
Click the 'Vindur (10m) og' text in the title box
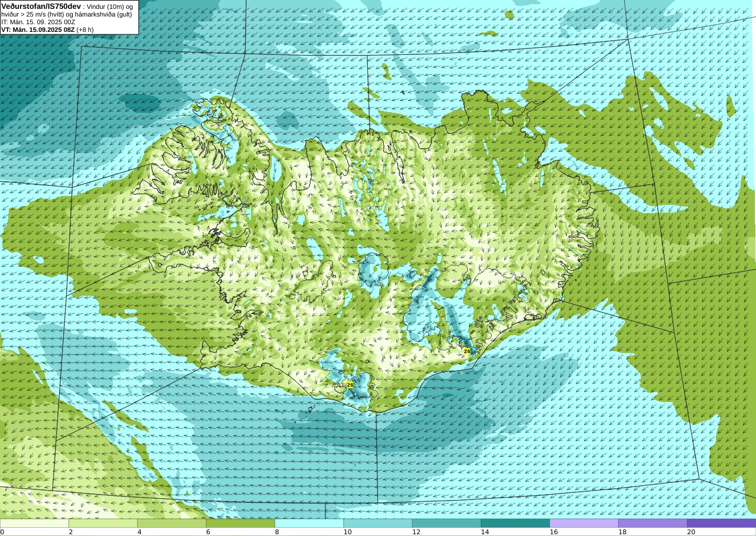point(110,6)
